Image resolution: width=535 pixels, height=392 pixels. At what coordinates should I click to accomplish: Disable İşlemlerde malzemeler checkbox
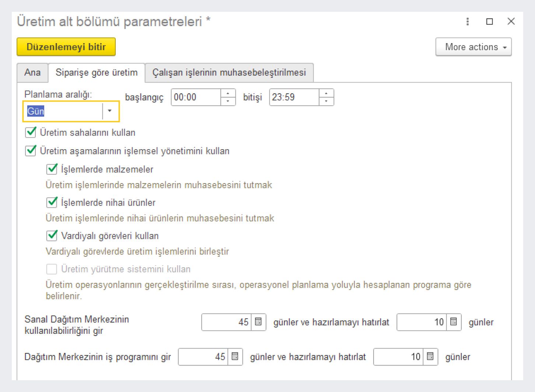[x=52, y=169]
